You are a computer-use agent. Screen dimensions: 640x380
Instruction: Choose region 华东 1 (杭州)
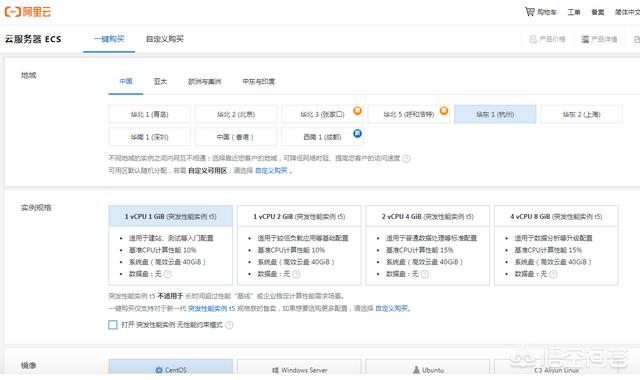pyautogui.click(x=495, y=114)
